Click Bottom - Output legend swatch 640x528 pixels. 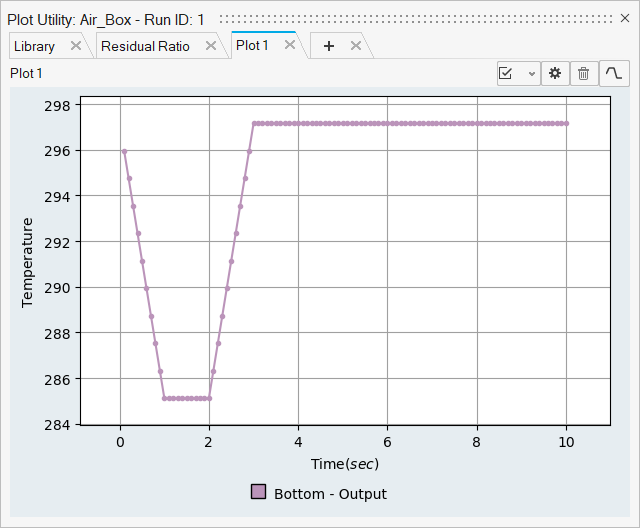click(258, 492)
